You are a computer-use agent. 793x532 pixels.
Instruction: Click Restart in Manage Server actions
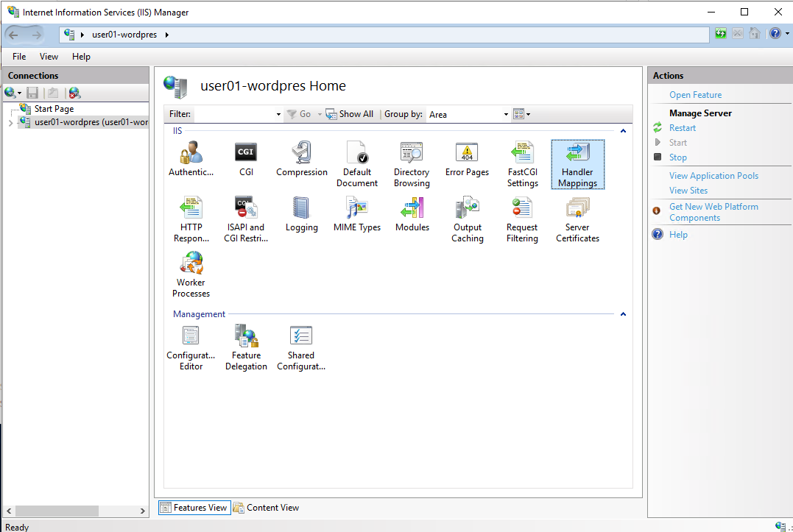(683, 128)
